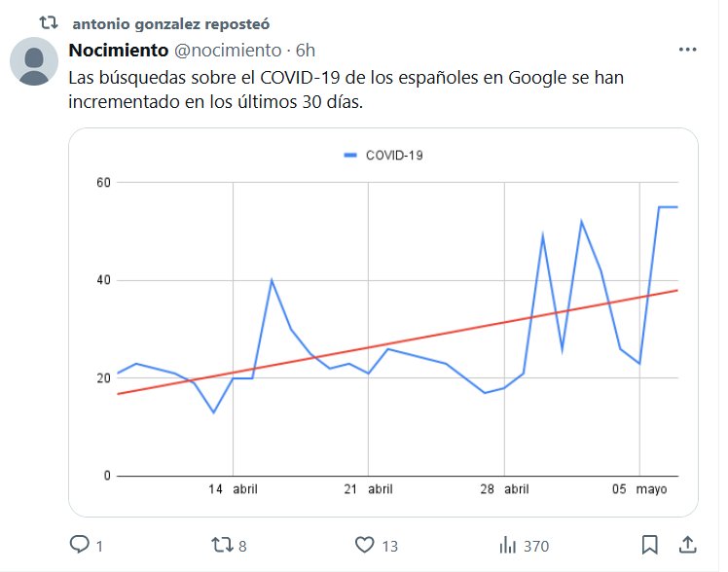Click the like count "13"
728x572 pixels.
389,546
